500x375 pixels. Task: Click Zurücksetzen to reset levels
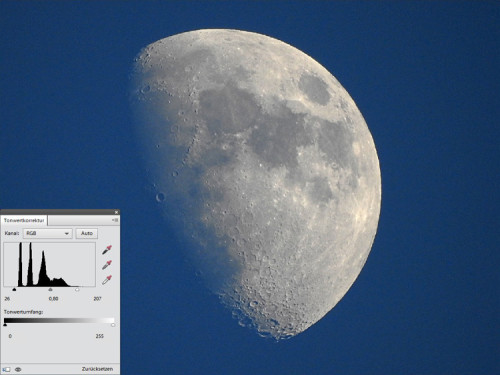(97, 369)
